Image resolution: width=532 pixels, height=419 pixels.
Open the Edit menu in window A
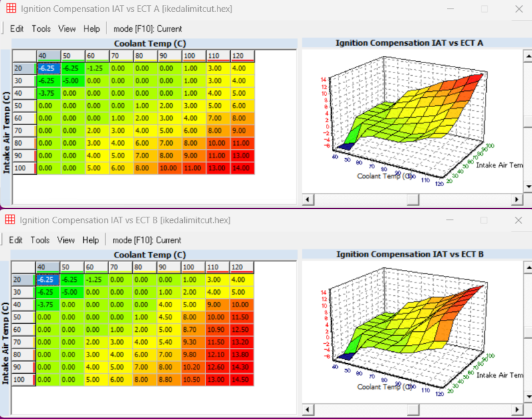click(17, 29)
